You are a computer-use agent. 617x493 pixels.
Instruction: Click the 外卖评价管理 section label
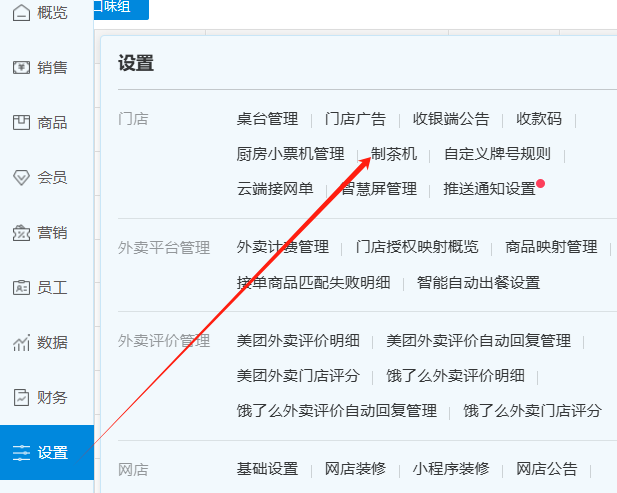tap(164, 341)
